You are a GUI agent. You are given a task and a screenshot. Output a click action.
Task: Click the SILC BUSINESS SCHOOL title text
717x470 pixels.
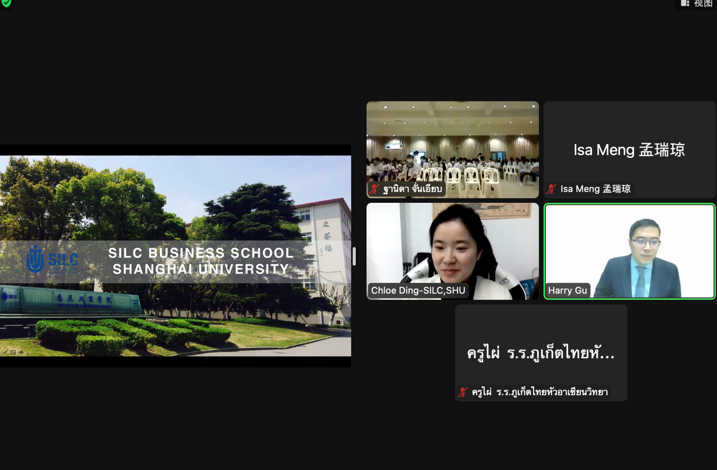201,254
